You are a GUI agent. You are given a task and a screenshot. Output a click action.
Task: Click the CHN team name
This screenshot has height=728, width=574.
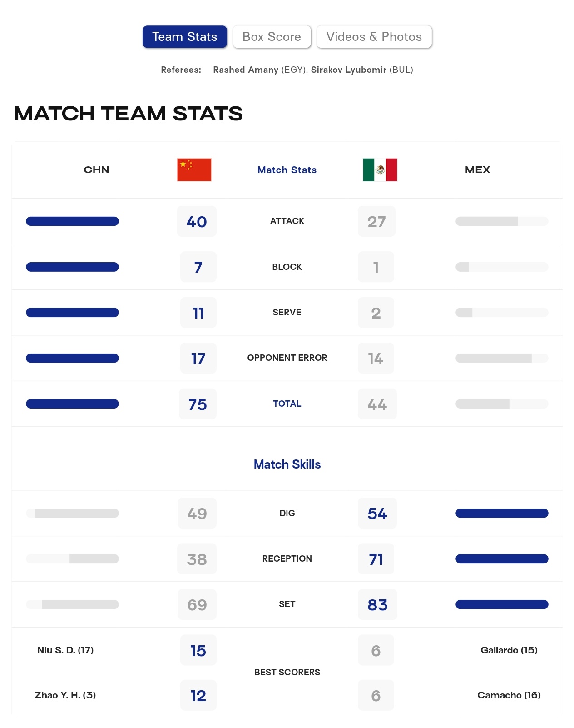point(96,170)
